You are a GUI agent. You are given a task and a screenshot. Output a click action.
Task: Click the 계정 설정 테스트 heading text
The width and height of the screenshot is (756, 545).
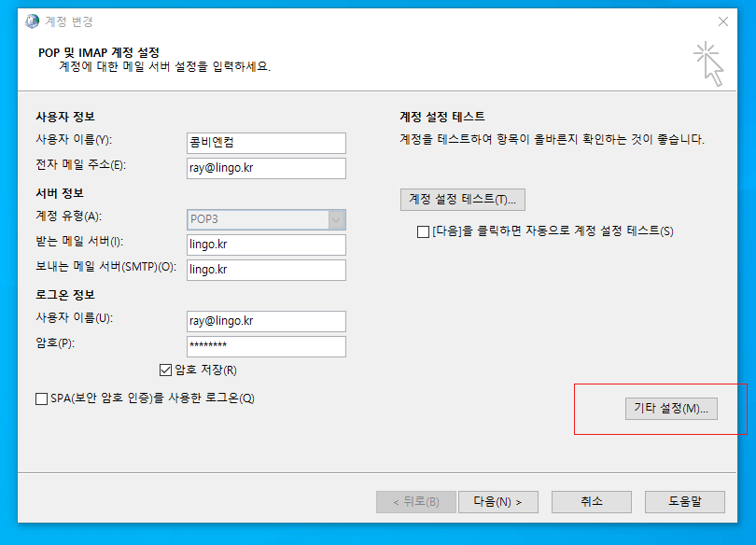[x=442, y=117]
